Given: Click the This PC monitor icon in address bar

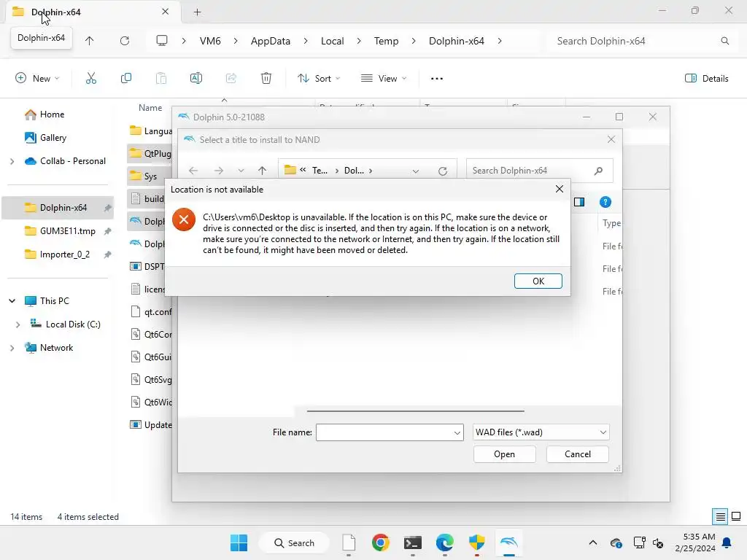Looking at the screenshot, I should click(x=162, y=41).
